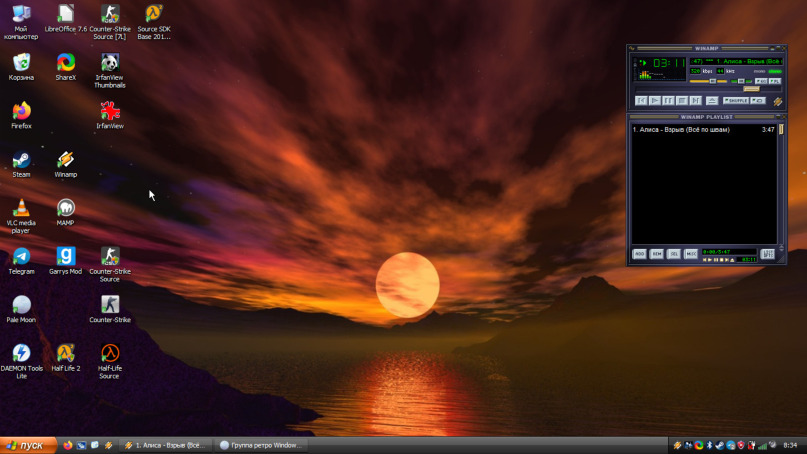Toggle Shuffle in Winamp

(735, 101)
